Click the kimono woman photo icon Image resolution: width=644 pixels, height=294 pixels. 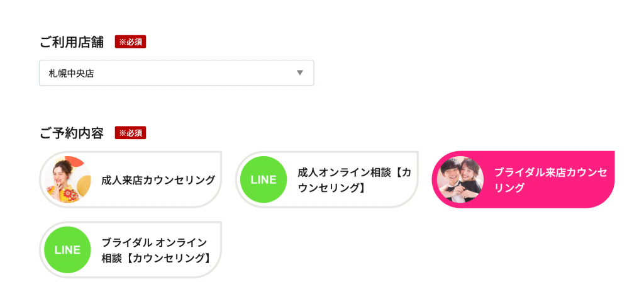pyautogui.click(x=67, y=179)
